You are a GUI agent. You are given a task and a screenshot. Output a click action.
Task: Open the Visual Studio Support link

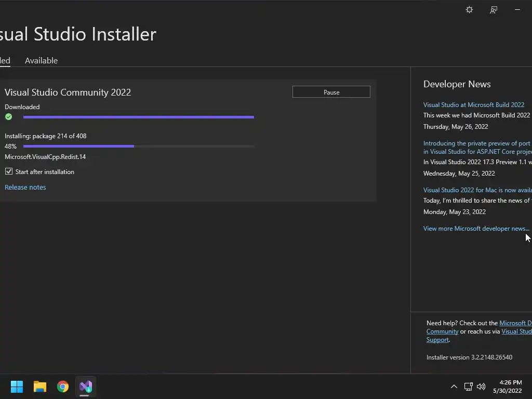tap(479, 336)
